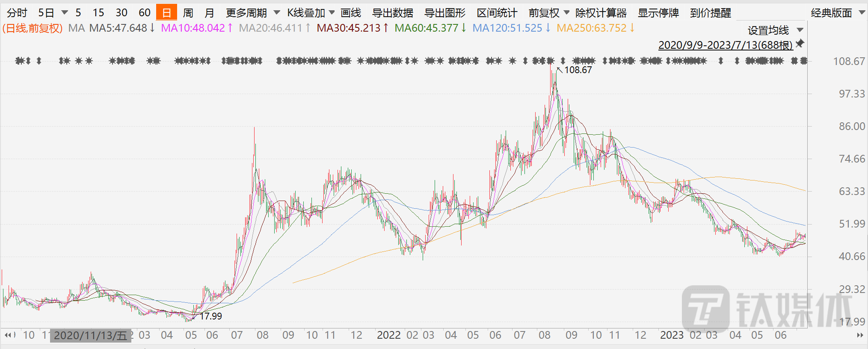Expand the 5日 dropdown arrow
The height and width of the screenshot is (349, 868).
click(65, 13)
